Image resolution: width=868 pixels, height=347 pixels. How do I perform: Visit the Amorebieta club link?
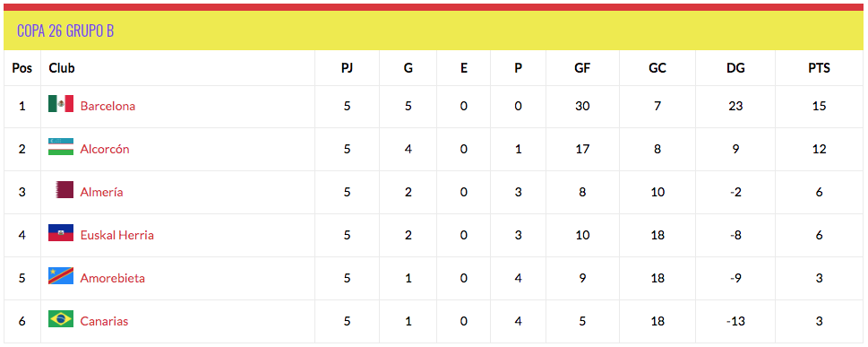point(112,278)
